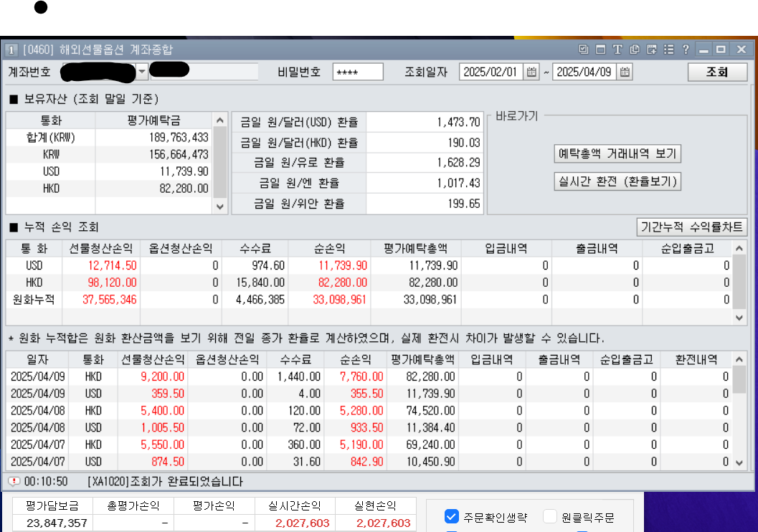Viewport: 758px width, 532px height.
Task: Click the daily history scrollbar thumb
Action: [739, 380]
